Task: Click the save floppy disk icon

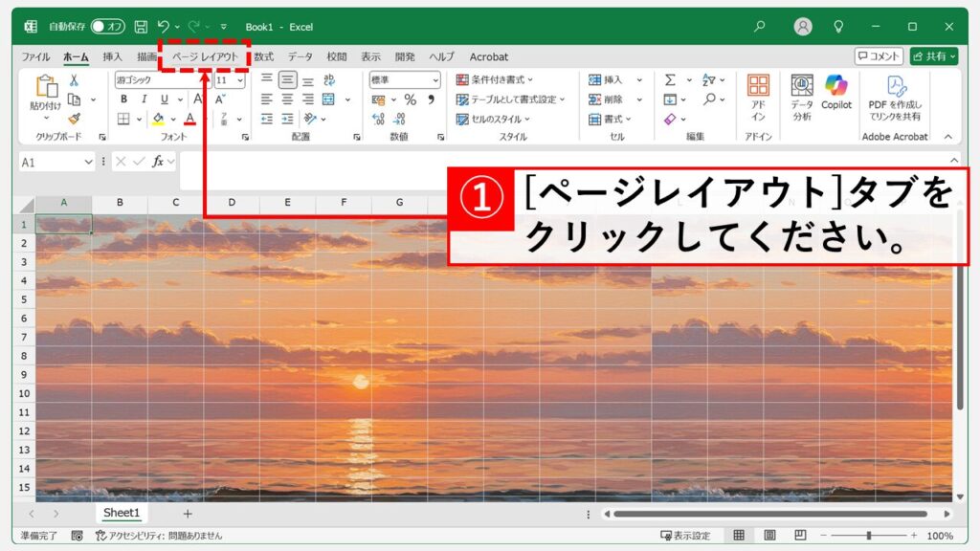Action: click(141, 27)
